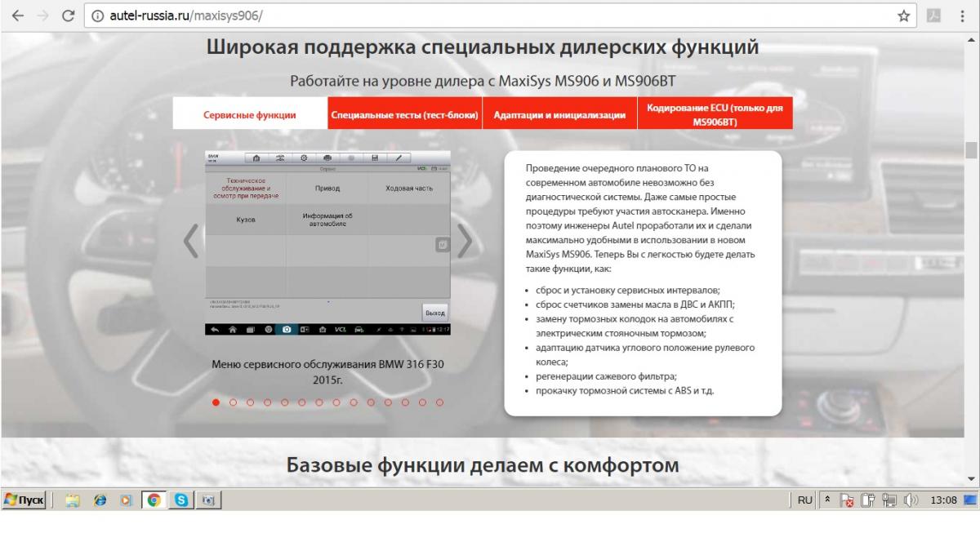Image resolution: width=980 pixels, height=551 pixels.
Task: Click bullet регенерации сажевого фильтра
Action: (x=606, y=376)
